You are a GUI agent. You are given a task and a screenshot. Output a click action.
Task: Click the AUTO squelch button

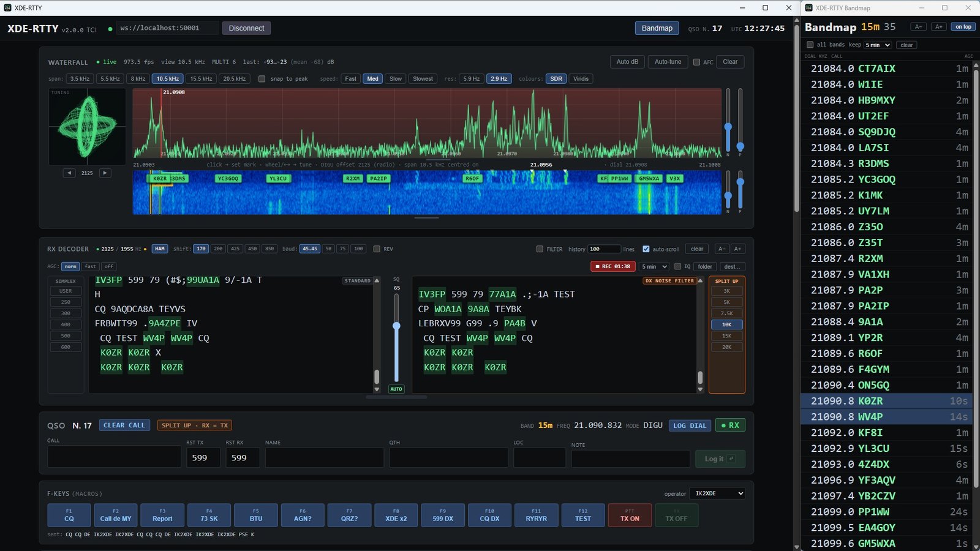(396, 389)
